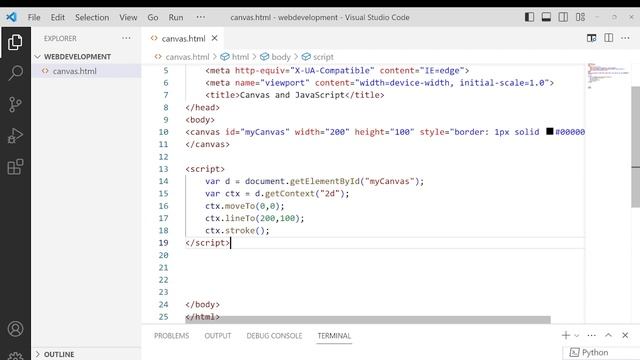Click the script breadcrumb segment
The width and height of the screenshot is (640, 360).
pyautogui.click(x=323, y=57)
